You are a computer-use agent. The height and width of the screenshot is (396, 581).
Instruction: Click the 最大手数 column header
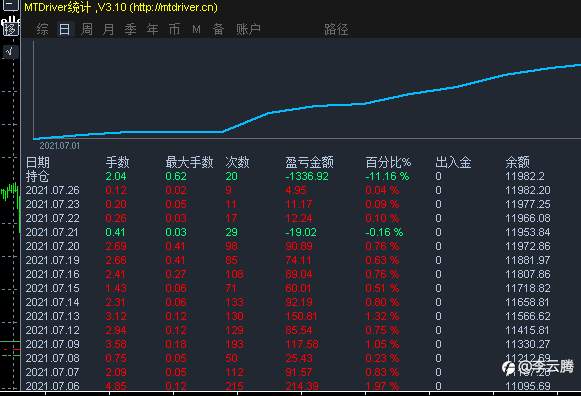pyautogui.click(x=189, y=162)
